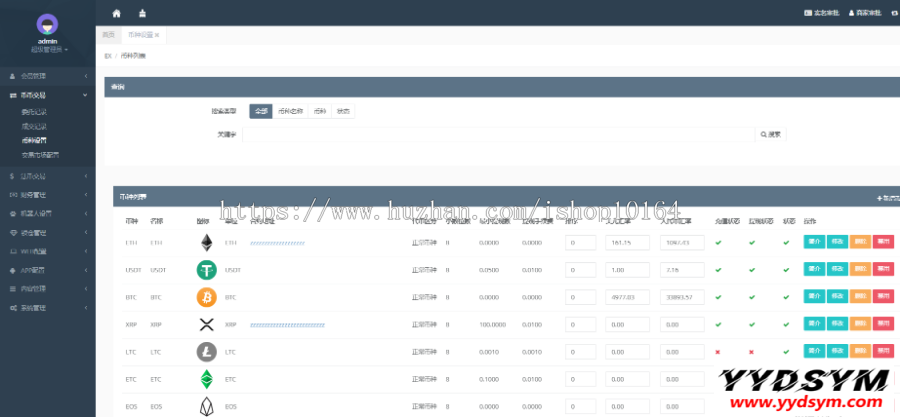Click the Litecoin coin logo
This screenshot has width=900, height=417.
click(207, 352)
